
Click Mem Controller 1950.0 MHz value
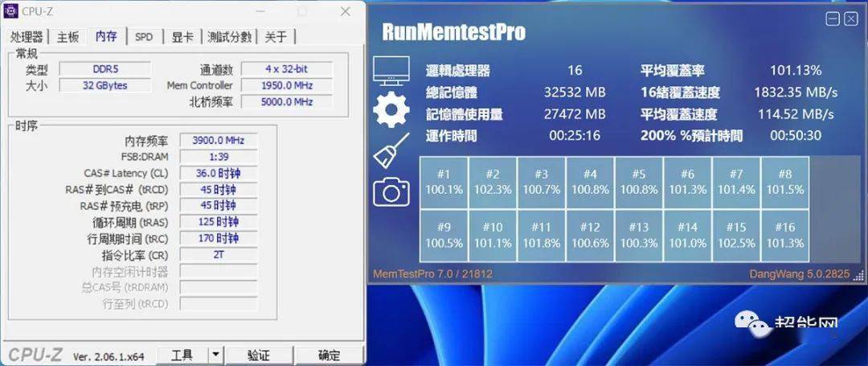point(287,86)
